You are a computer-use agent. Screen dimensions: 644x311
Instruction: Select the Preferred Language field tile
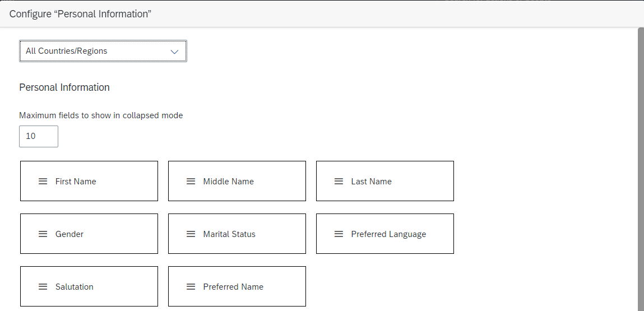coord(385,234)
